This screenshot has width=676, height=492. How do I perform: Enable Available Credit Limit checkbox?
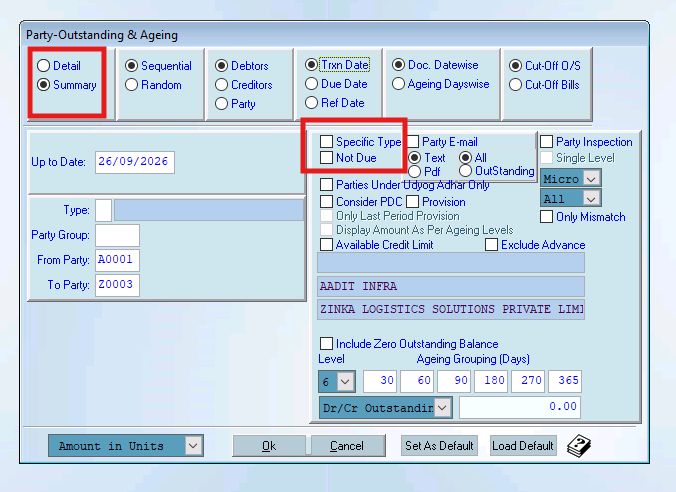pyautogui.click(x=326, y=244)
